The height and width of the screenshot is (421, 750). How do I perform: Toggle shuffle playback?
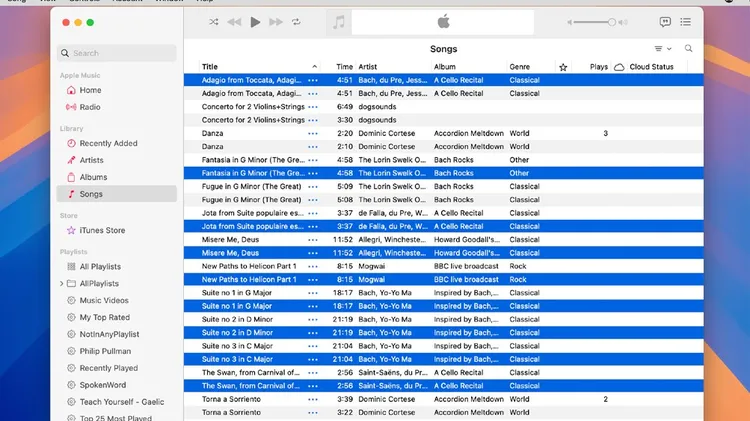click(213, 22)
